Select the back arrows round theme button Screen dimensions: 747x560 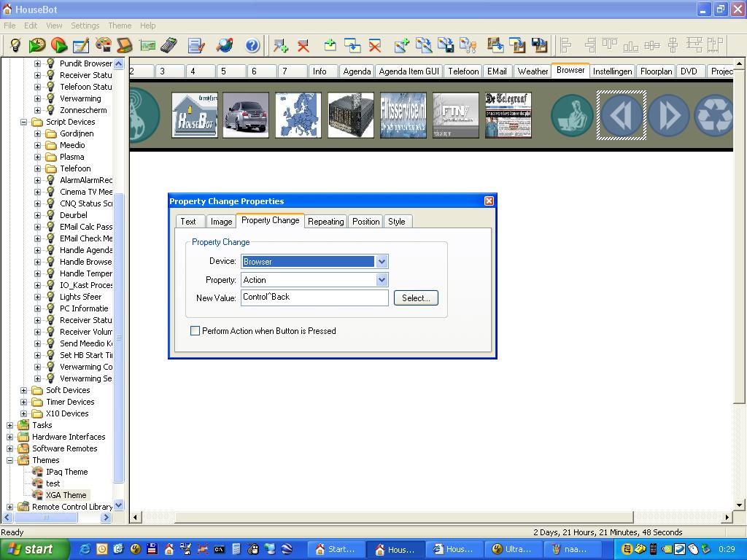tap(622, 115)
